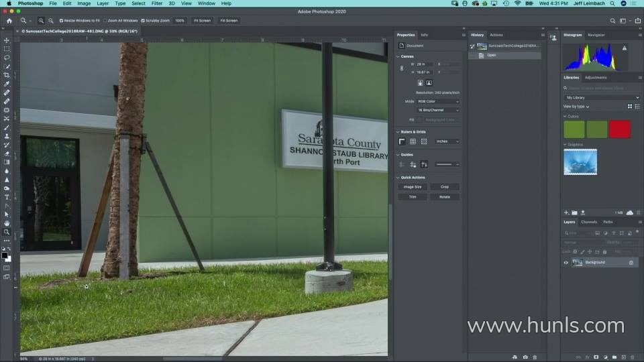Collapse the Quick Actions section

398,177
